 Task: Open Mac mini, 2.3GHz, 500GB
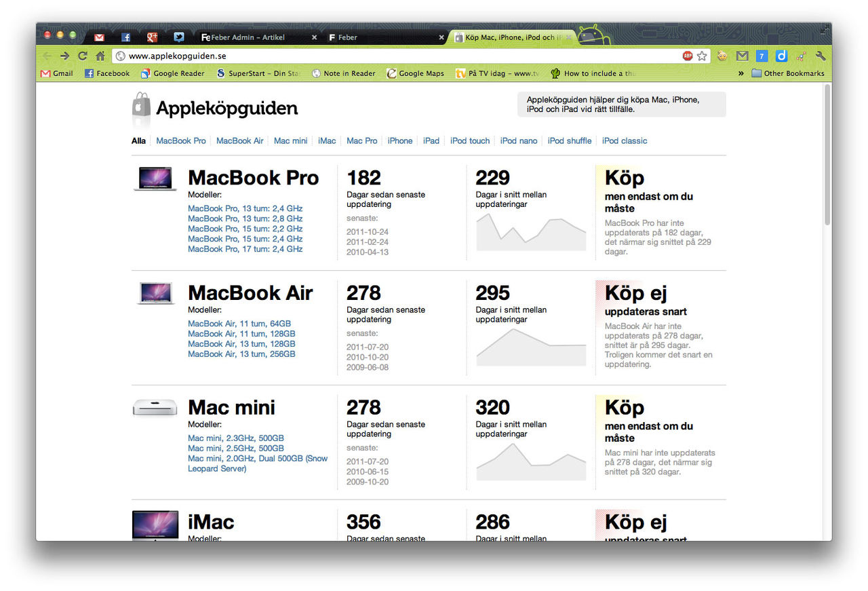tap(236, 438)
